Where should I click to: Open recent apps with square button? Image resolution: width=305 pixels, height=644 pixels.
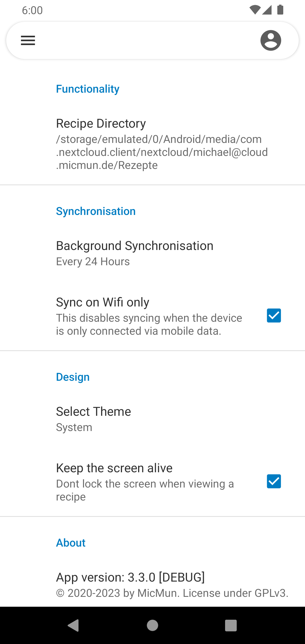click(231, 625)
